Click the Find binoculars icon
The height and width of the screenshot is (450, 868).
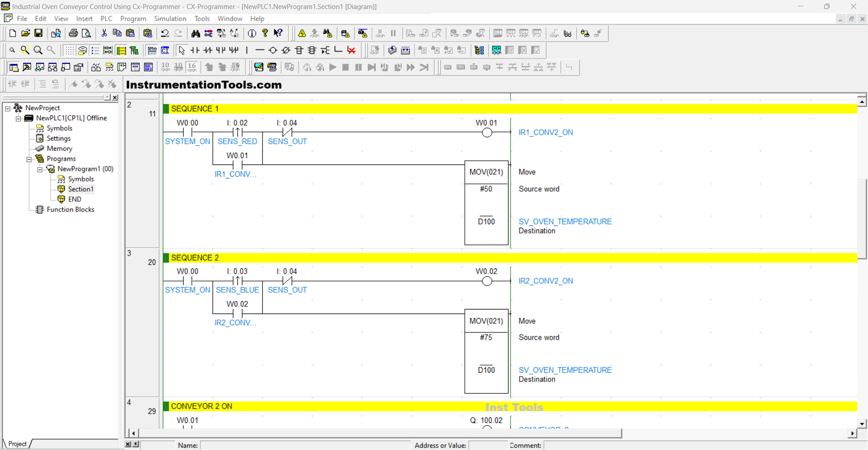(x=195, y=33)
